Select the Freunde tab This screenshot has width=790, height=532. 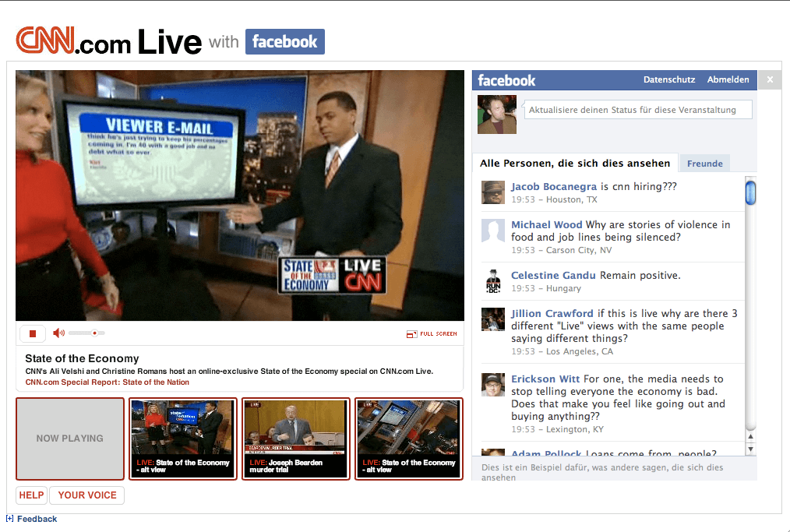[704, 164]
